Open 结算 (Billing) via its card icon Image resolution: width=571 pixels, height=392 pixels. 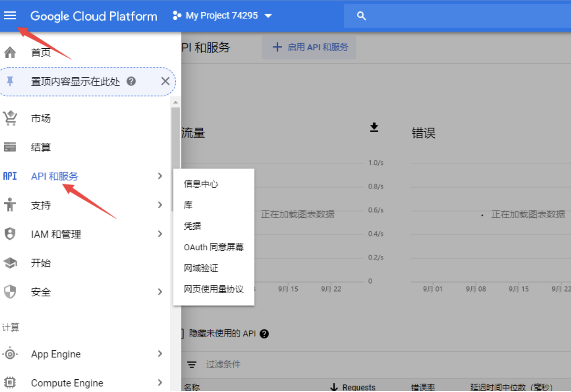(10, 147)
